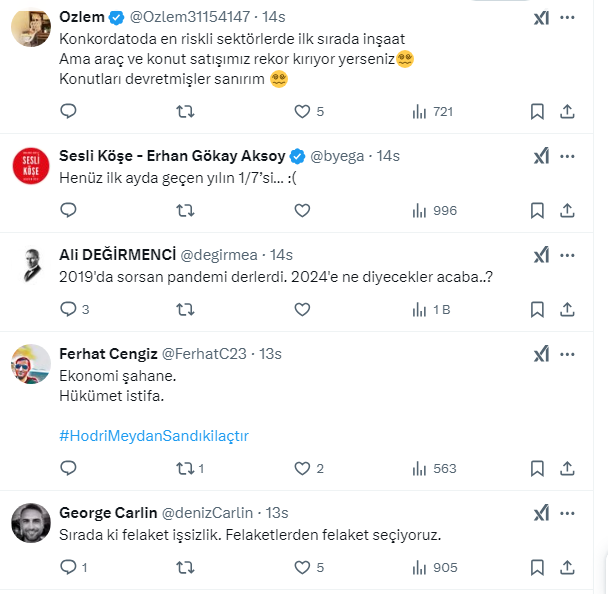This screenshot has height=594, width=608.
Task: Reply to Ali DEĞİRMENCİ's tweet
Action: (x=68, y=310)
